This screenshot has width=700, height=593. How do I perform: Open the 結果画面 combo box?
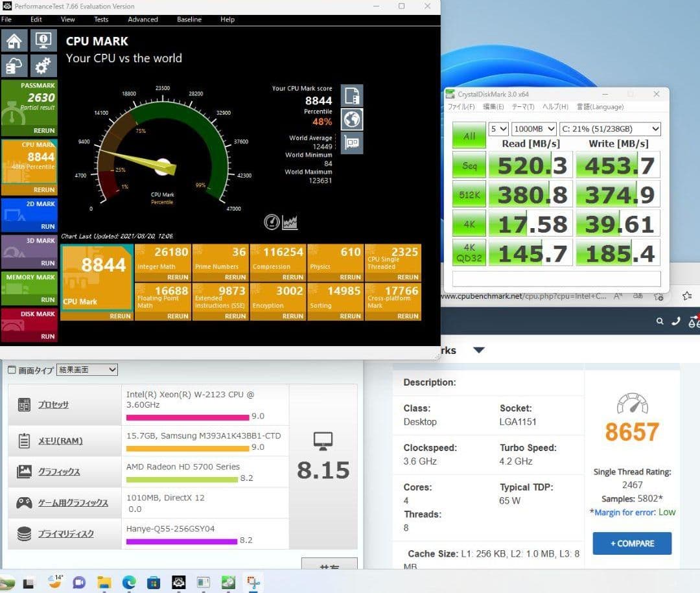tap(87, 369)
